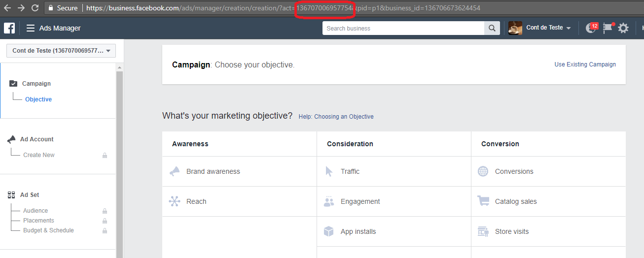Pick the Conversions objective
Viewport: 644px width, 258px height.
click(x=514, y=171)
